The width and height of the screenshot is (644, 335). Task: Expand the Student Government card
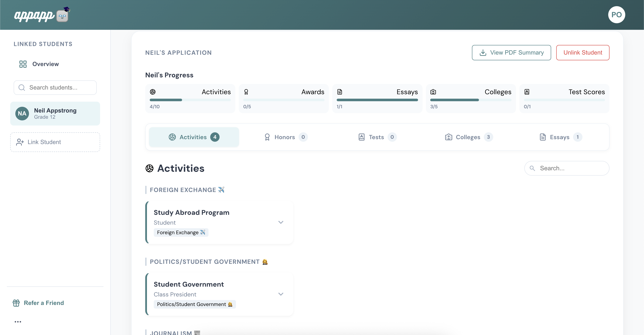point(281,294)
